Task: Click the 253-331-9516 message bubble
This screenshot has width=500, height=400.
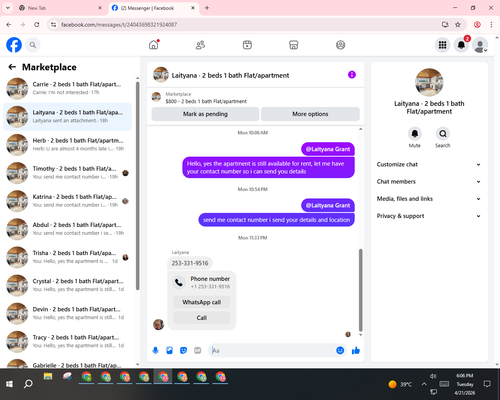Action: 190,263
